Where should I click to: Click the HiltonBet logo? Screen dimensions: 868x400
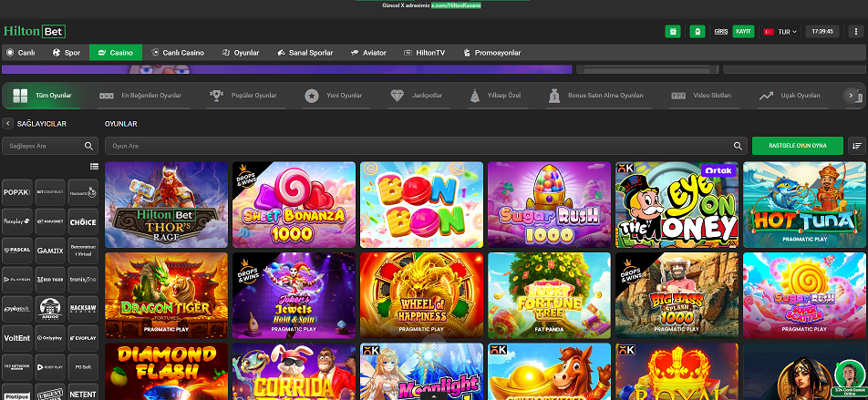pos(35,31)
